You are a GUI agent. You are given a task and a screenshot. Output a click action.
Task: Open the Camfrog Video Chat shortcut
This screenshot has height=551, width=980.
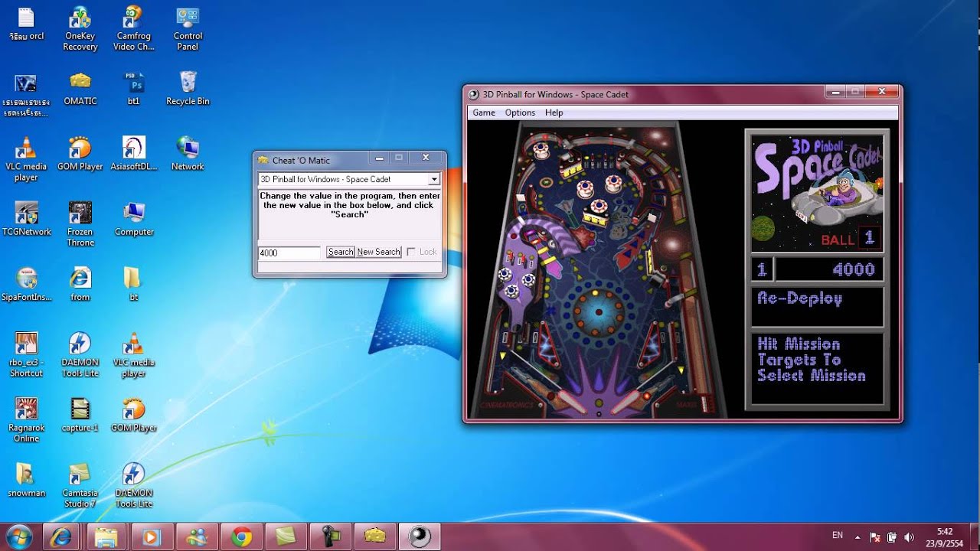(x=134, y=28)
